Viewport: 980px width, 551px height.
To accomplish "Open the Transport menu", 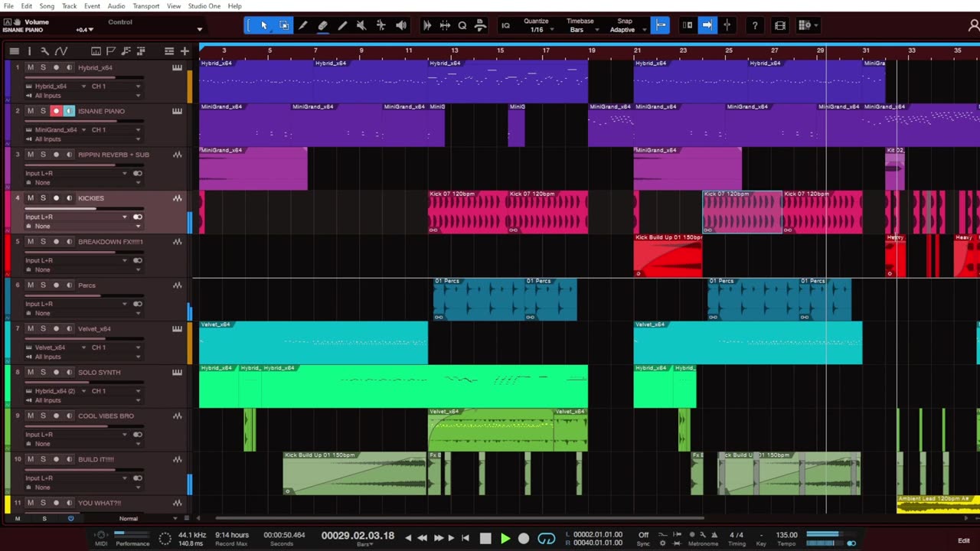I will coord(146,6).
